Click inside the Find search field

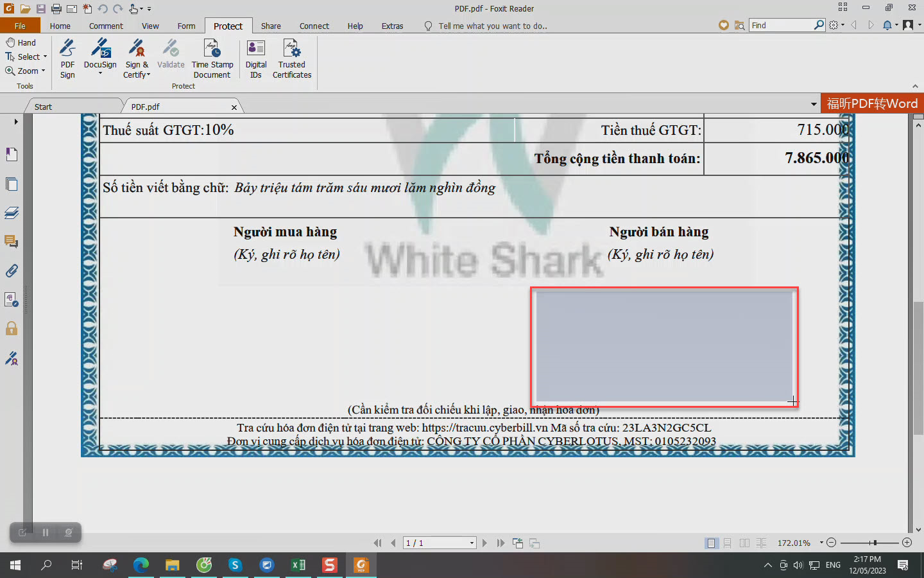[782, 25]
